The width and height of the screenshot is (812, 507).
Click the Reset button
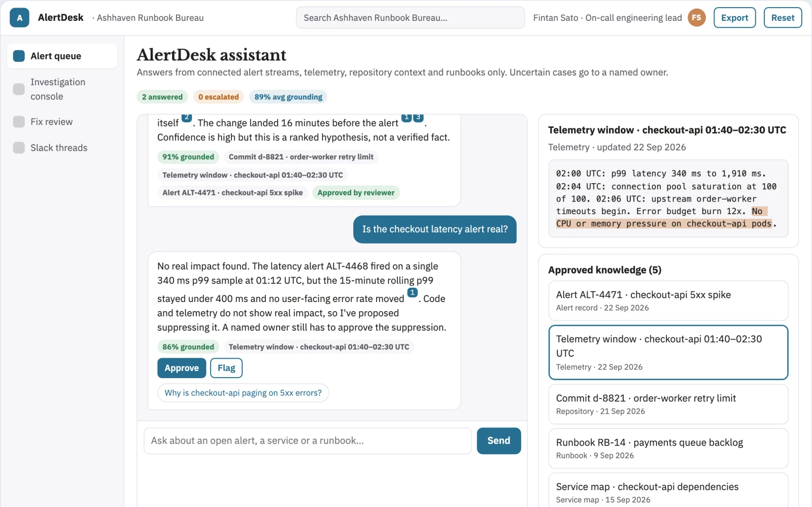click(783, 18)
